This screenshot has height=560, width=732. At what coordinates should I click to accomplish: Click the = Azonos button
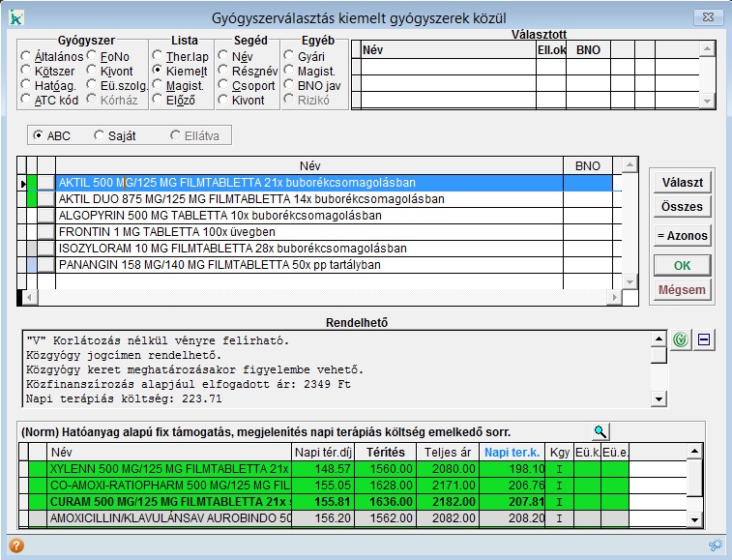(x=682, y=236)
